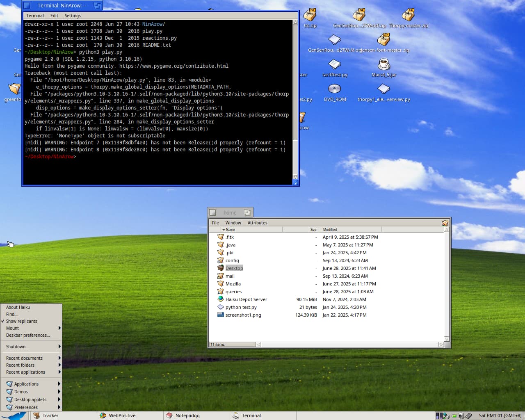The height and width of the screenshot is (420, 525).
Task: Toggle the Show replicants menu option
Action: click(x=22, y=321)
